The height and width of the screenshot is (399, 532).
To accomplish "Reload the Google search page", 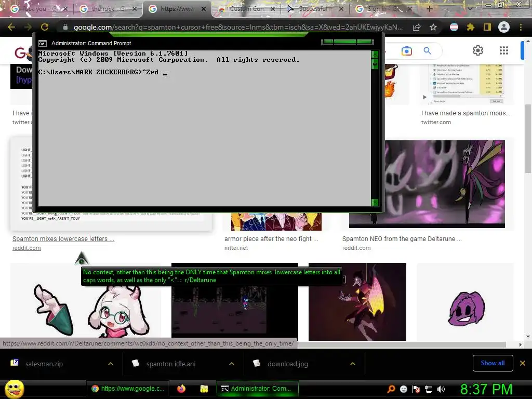I will (45, 27).
